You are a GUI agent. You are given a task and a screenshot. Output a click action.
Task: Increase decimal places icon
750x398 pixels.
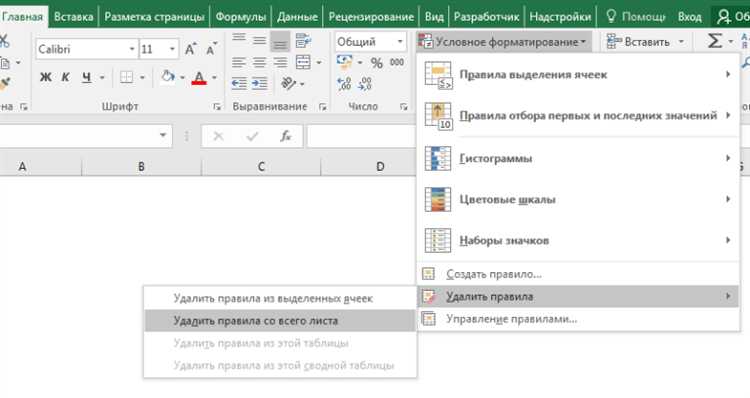344,84
